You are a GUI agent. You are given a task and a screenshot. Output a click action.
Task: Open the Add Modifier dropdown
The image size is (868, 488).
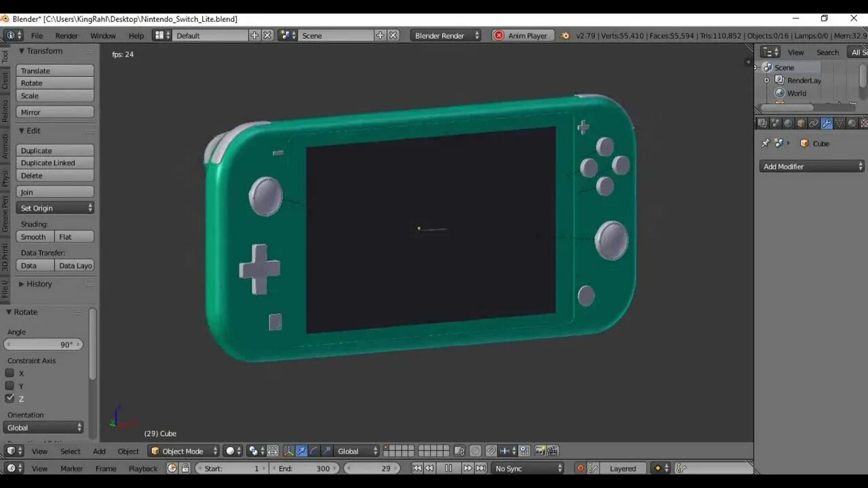[x=812, y=166]
